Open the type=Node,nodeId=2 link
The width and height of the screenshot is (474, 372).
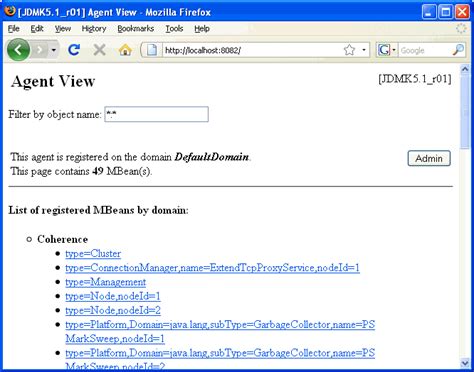113,310
